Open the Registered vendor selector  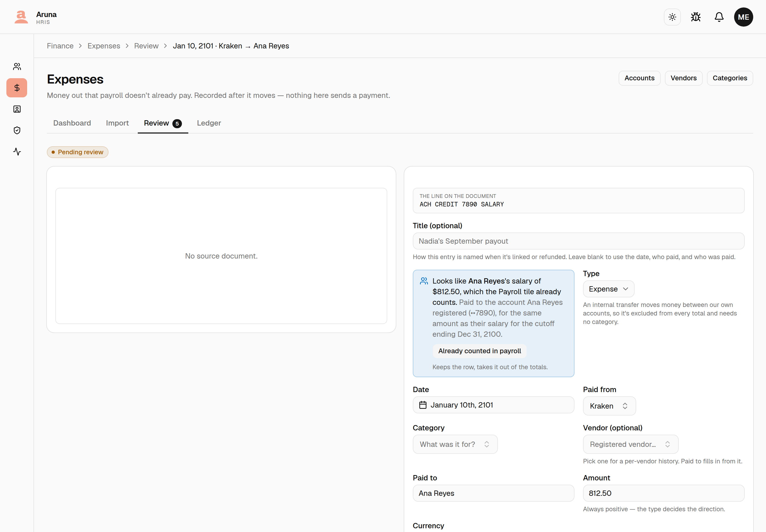point(630,444)
